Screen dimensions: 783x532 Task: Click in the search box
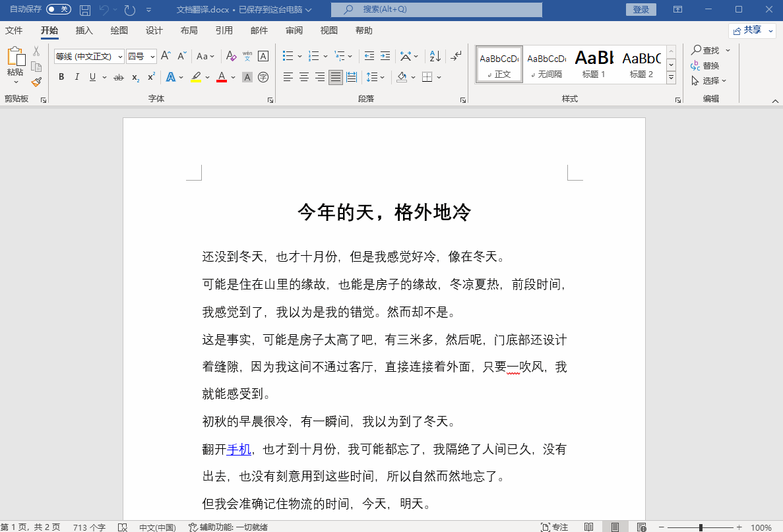pos(437,9)
